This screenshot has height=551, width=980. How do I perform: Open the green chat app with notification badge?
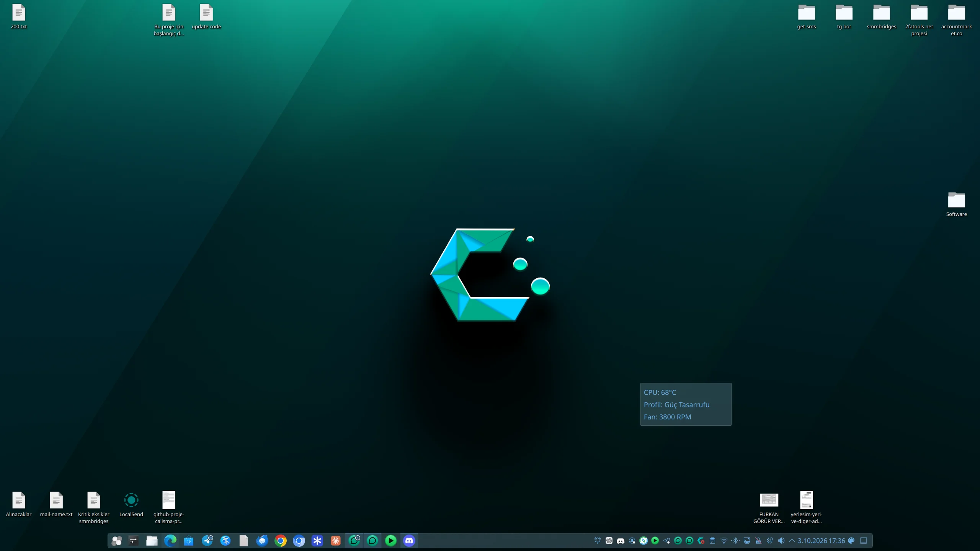354,541
